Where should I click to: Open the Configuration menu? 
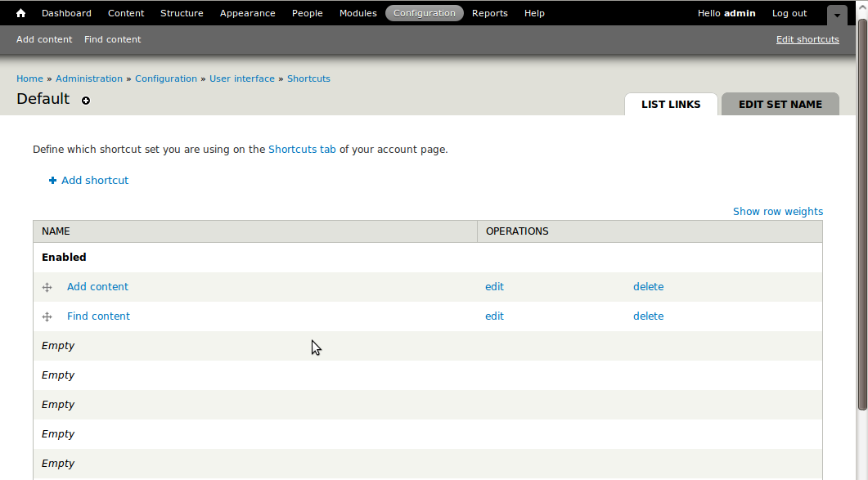pyautogui.click(x=424, y=13)
